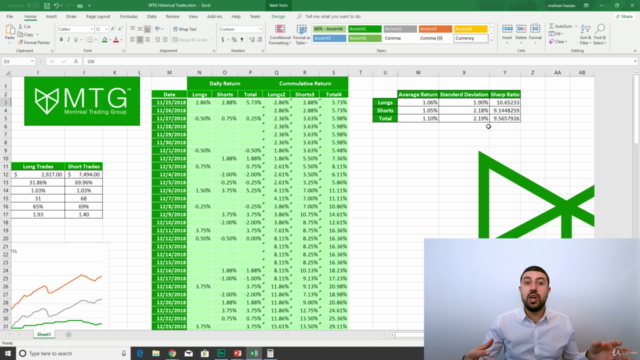This screenshot has width=640, height=360.
Task: Toggle Align Right
Action: pos(147,40)
